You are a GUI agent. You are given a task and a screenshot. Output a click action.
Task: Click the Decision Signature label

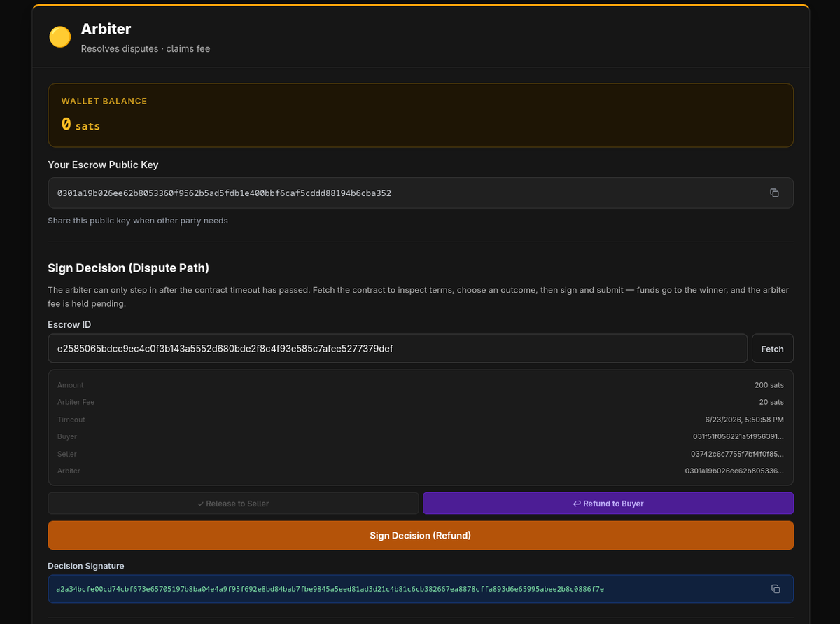(x=86, y=566)
